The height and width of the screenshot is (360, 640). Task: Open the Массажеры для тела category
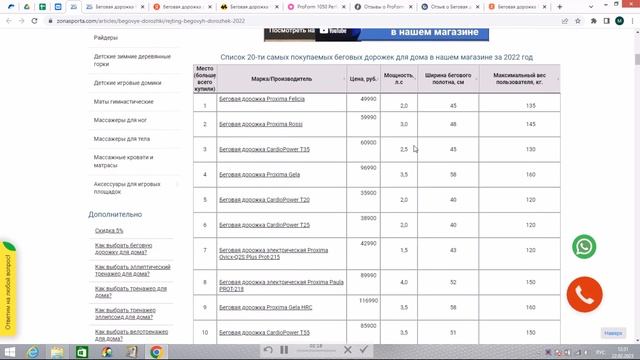122,139
